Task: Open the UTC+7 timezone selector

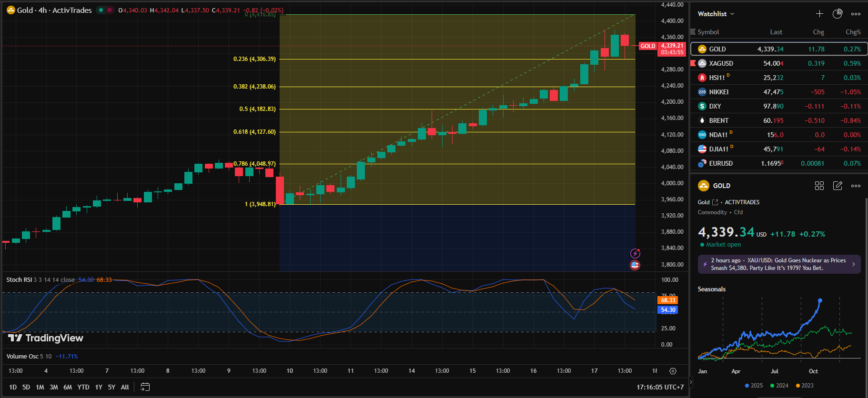Action: pyautogui.click(x=660, y=387)
